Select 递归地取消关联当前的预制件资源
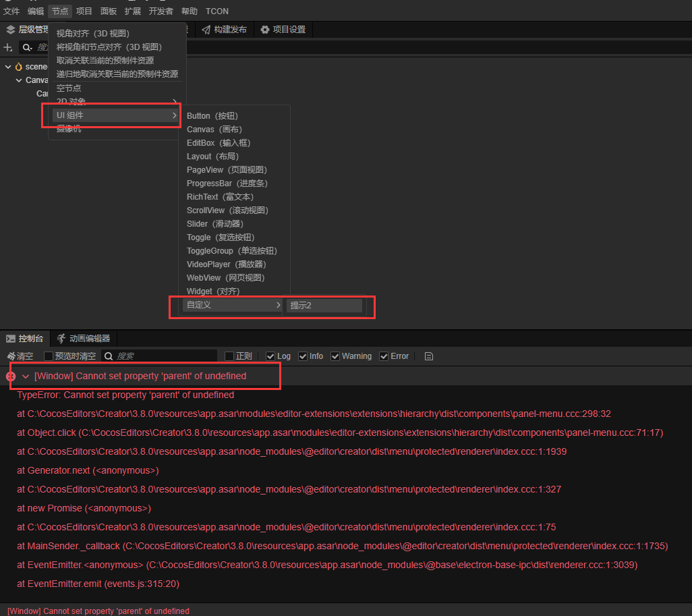Screen dimensions: 692x616 coord(117,74)
